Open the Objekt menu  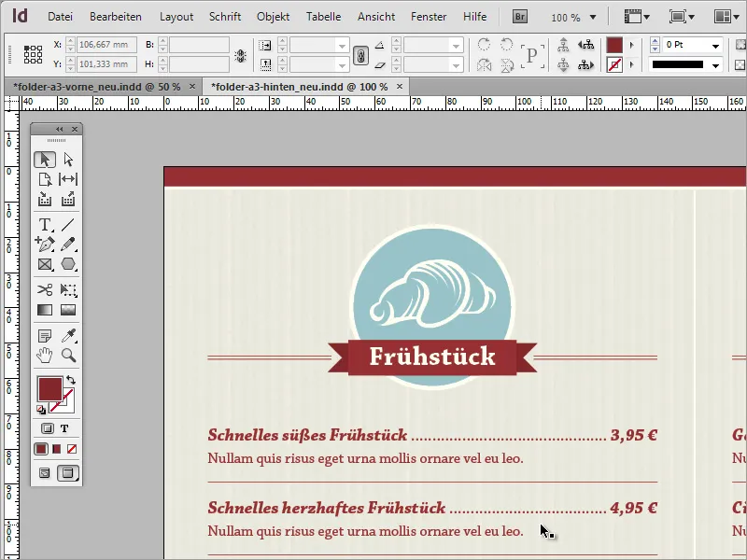[273, 17]
